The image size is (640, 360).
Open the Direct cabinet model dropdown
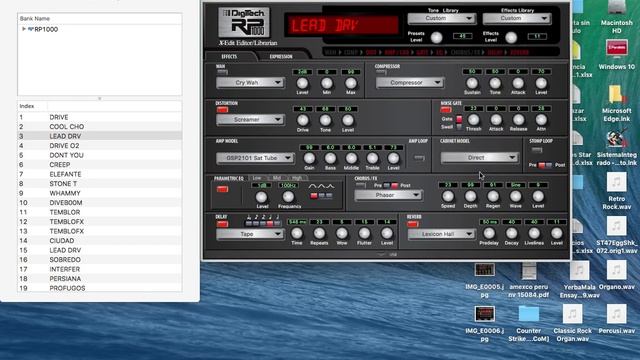tap(479, 158)
